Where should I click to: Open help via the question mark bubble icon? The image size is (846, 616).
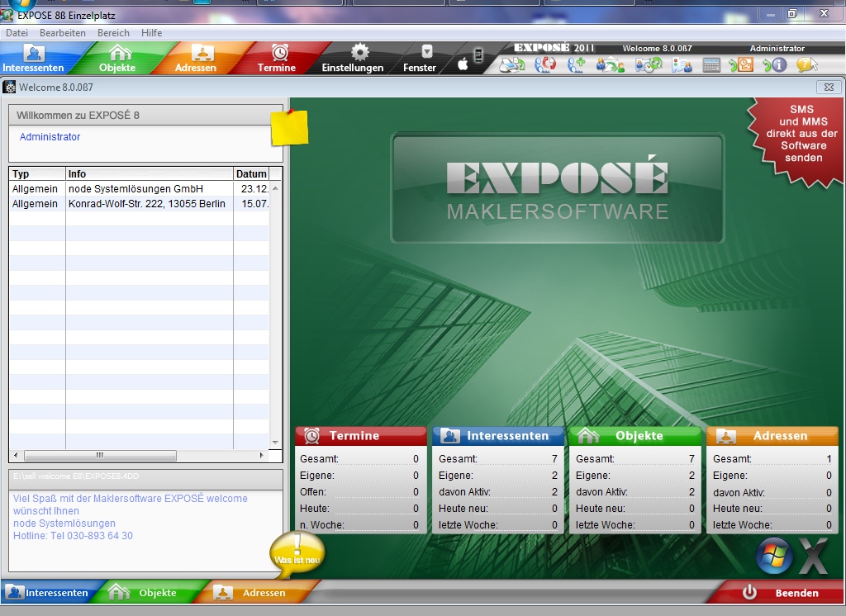pos(806,64)
